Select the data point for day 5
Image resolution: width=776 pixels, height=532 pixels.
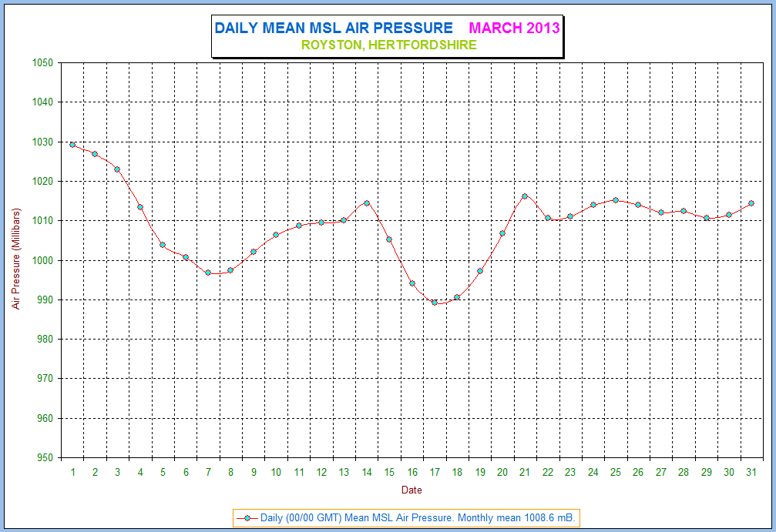(x=163, y=245)
